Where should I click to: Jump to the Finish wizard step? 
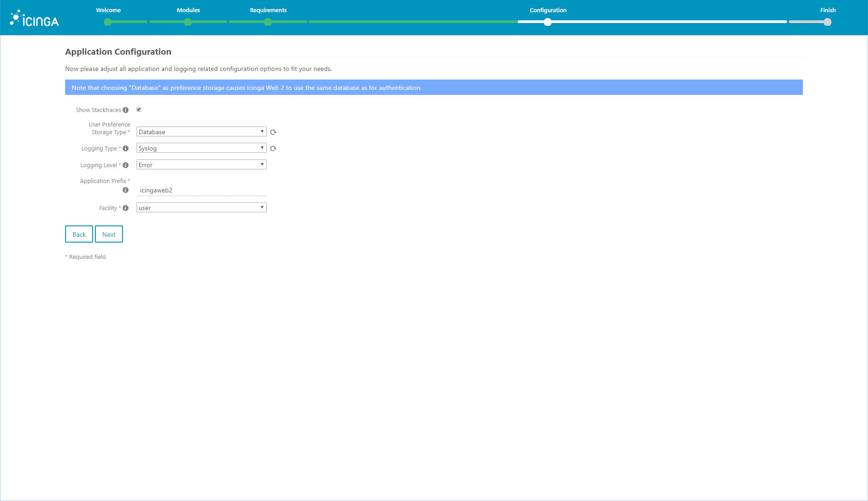click(x=828, y=10)
